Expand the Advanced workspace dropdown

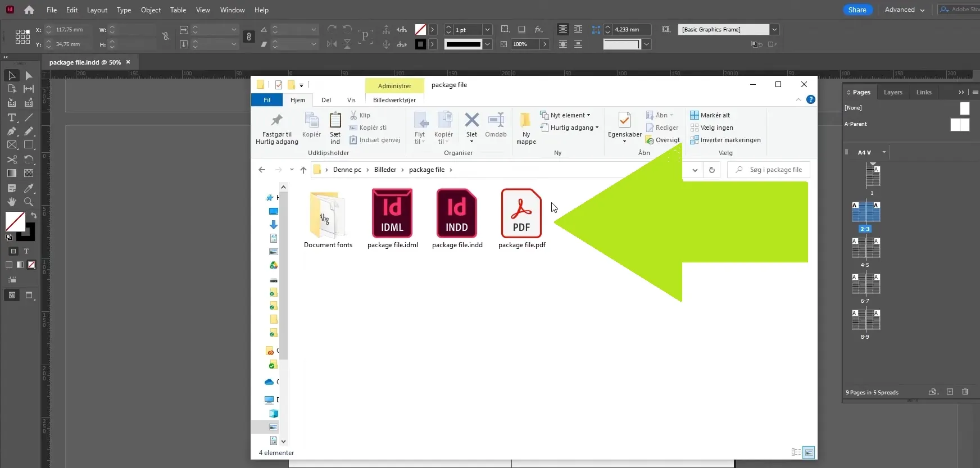922,10
